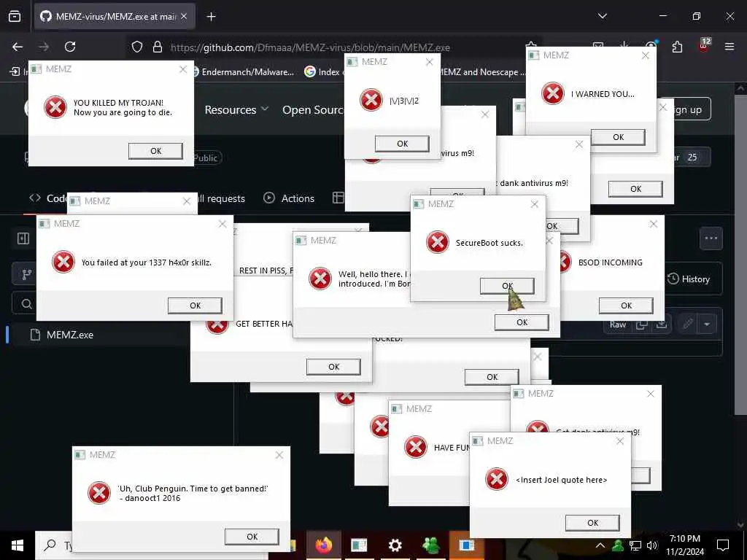The width and height of the screenshot is (747, 560).
Task: Click OK in 'Well, hello there' dialog
Action: click(522, 322)
